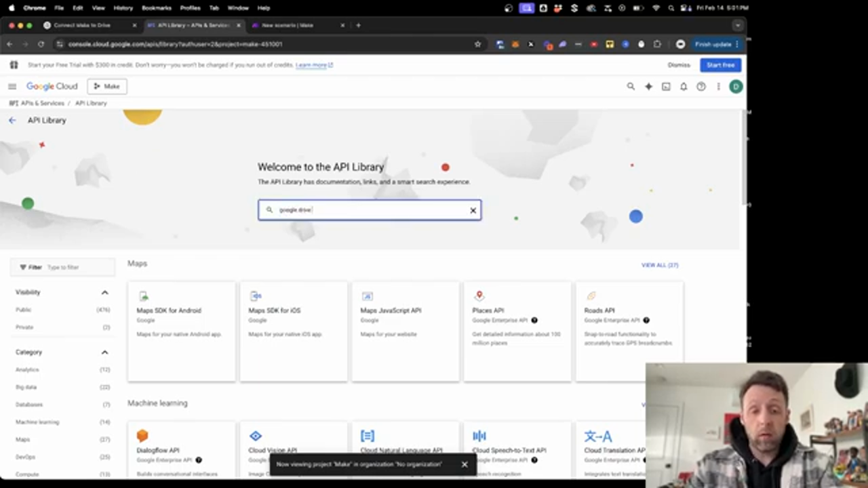
Task: Open the Chrome Window menu
Action: tap(238, 8)
